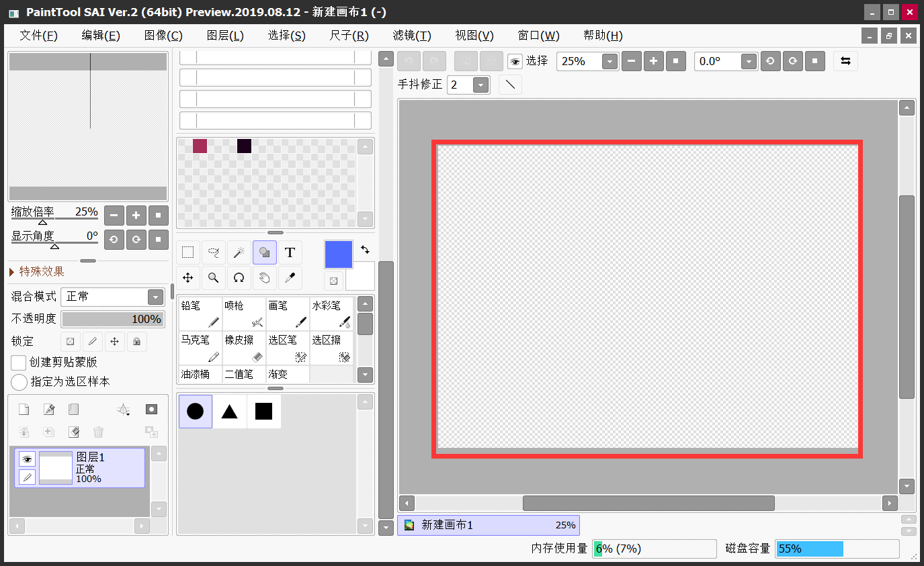Select the move tool with four arrows
The image size is (924, 566).
188,277
